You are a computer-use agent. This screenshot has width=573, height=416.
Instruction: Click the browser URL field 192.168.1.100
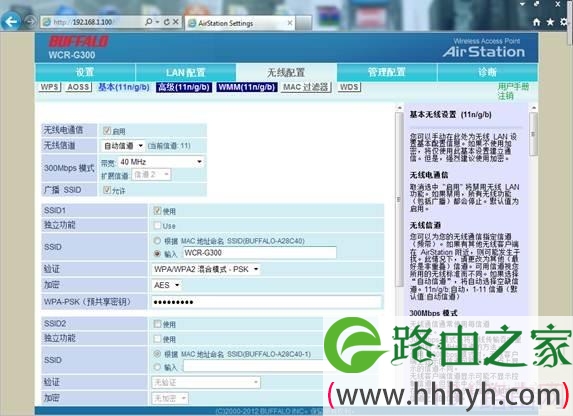coord(92,22)
